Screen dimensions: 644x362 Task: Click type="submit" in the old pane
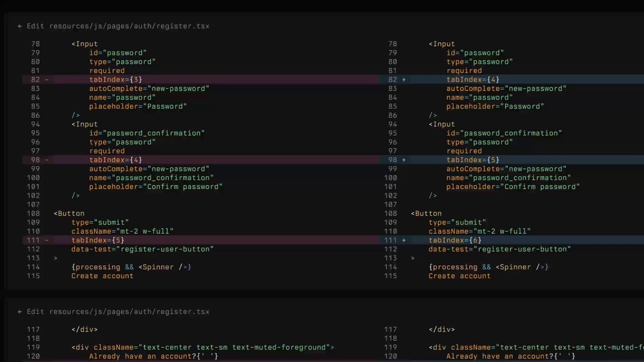click(100, 222)
